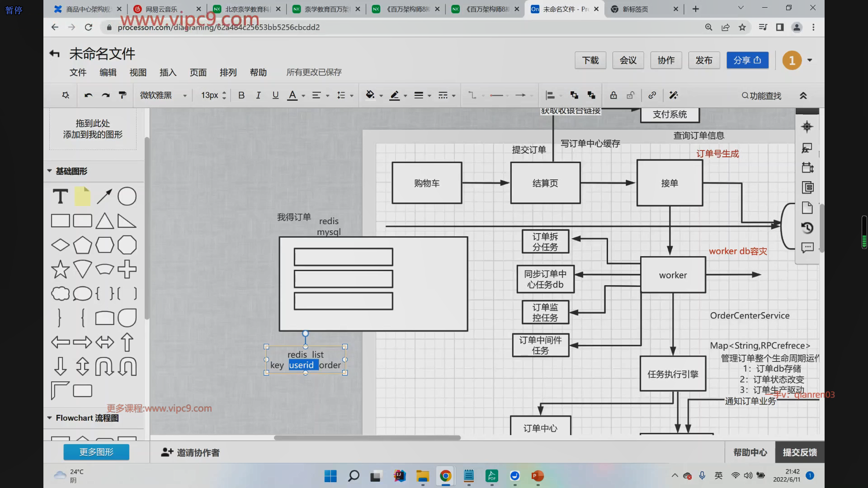Open the fill color bucket picker
Image resolution: width=868 pixels, height=488 pixels.
370,95
